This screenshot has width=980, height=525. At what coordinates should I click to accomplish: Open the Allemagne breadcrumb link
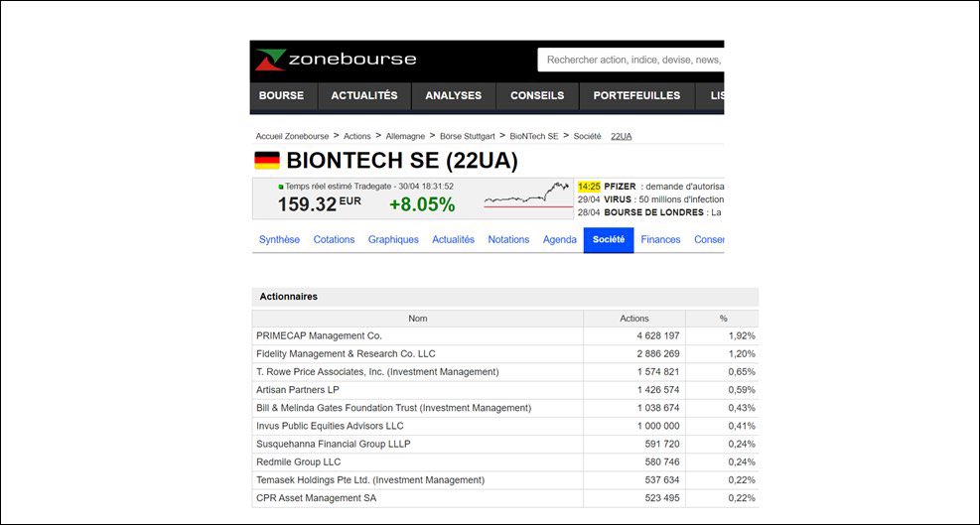click(405, 136)
